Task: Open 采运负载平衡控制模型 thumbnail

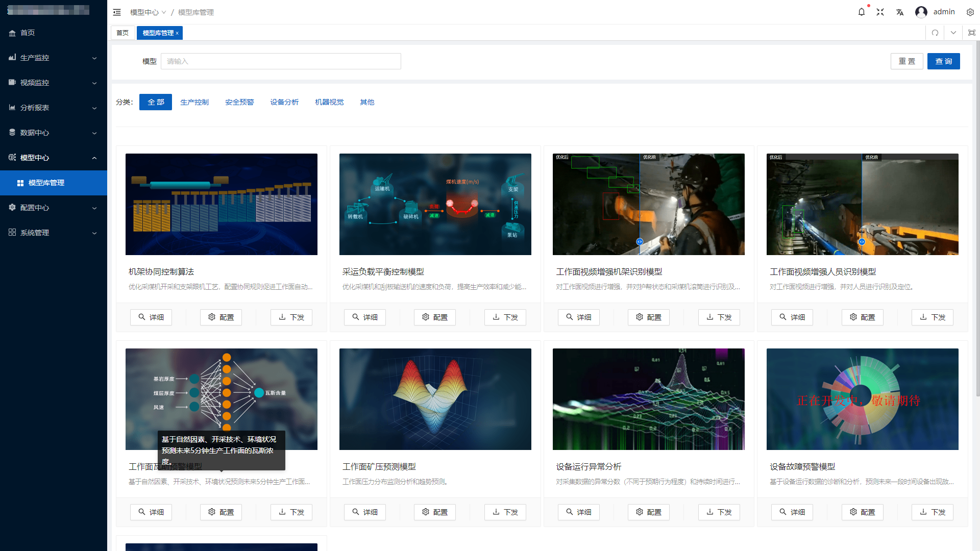Action: (x=435, y=204)
